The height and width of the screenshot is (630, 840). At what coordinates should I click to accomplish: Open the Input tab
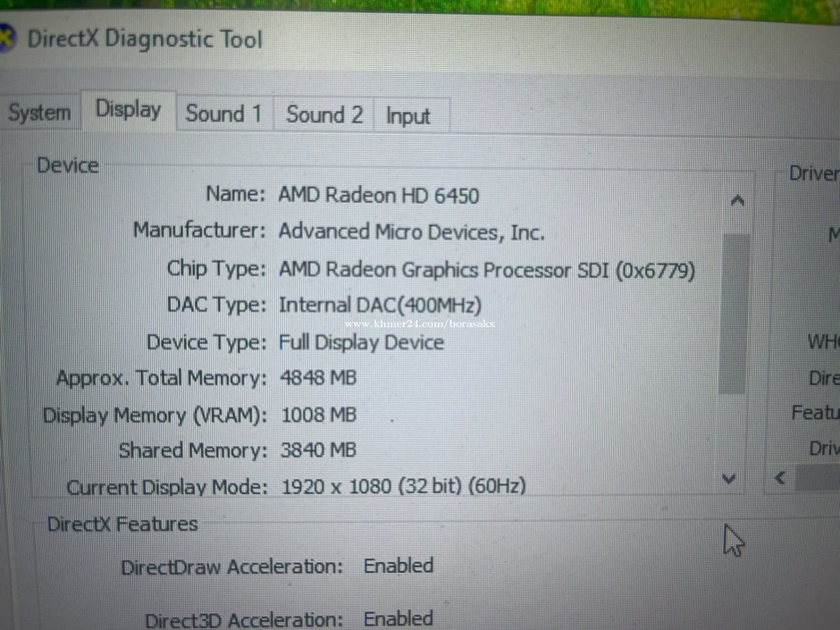[x=408, y=116]
